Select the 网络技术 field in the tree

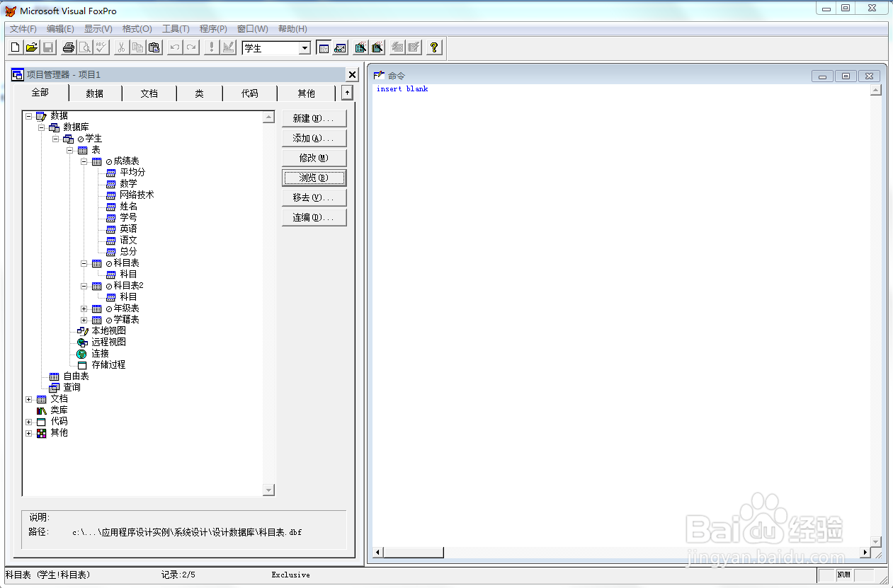pyautogui.click(x=137, y=195)
